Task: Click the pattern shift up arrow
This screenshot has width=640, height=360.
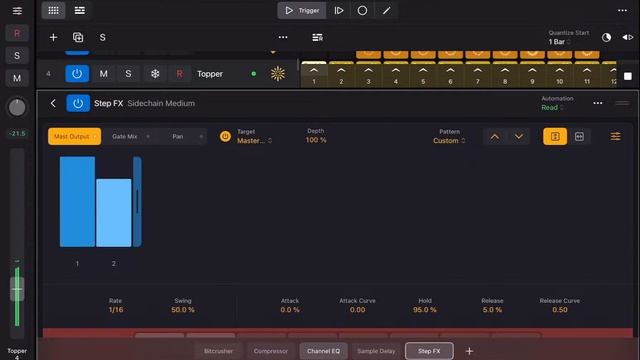Action: pyautogui.click(x=495, y=136)
